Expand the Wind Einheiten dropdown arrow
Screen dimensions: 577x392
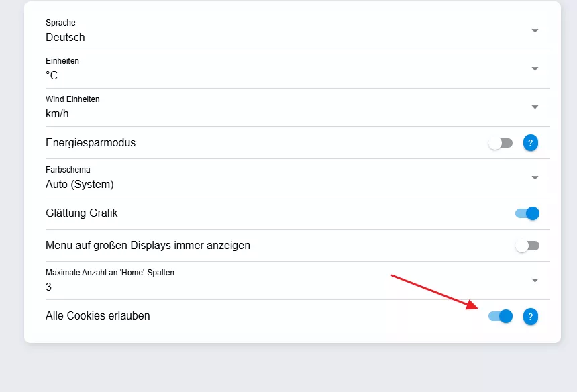535,107
